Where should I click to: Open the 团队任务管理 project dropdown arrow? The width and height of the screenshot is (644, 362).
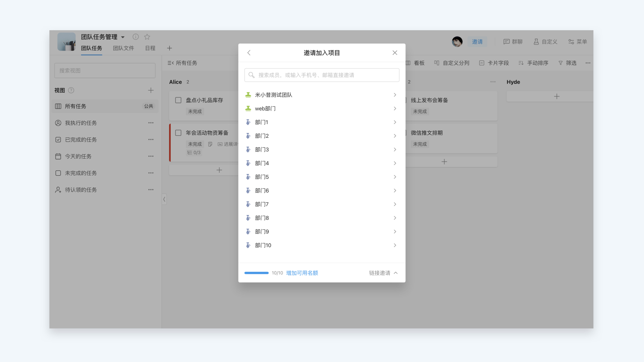123,37
